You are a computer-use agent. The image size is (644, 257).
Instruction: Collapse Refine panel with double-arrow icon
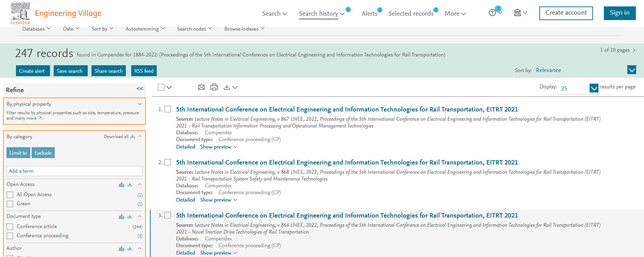pos(140,89)
